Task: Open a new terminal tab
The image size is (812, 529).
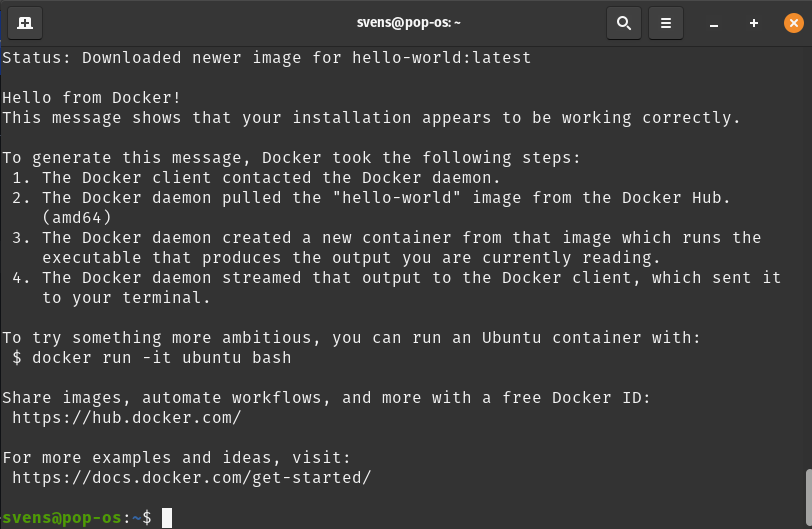Action: (25, 23)
